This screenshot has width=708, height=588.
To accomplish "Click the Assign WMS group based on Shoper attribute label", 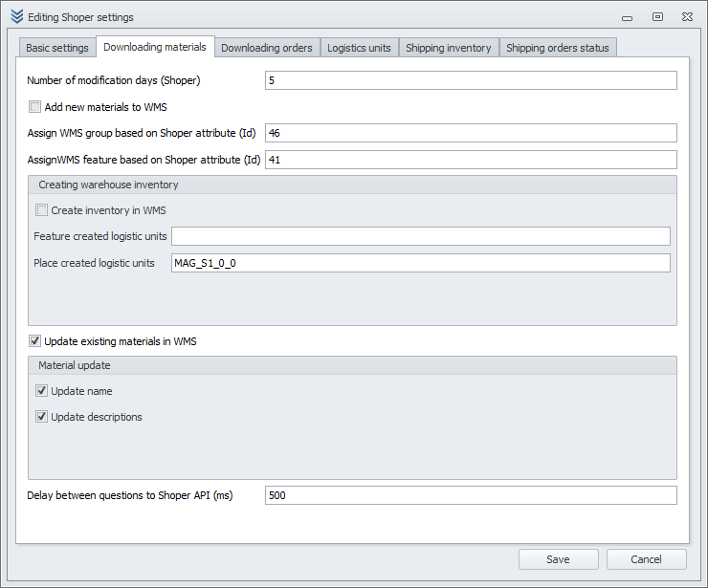I will pyautogui.click(x=142, y=133).
